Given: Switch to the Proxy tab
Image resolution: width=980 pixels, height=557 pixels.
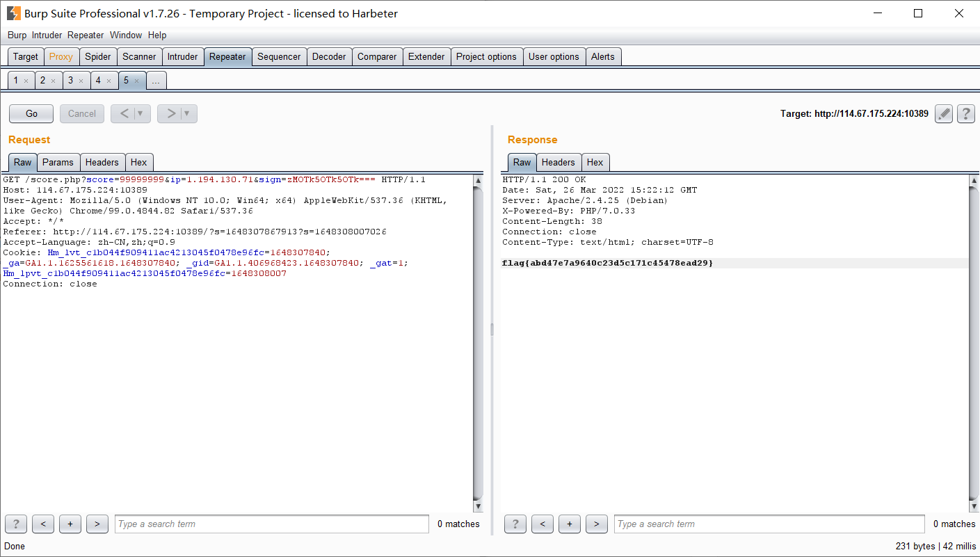Looking at the screenshot, I should pos(61,57).
